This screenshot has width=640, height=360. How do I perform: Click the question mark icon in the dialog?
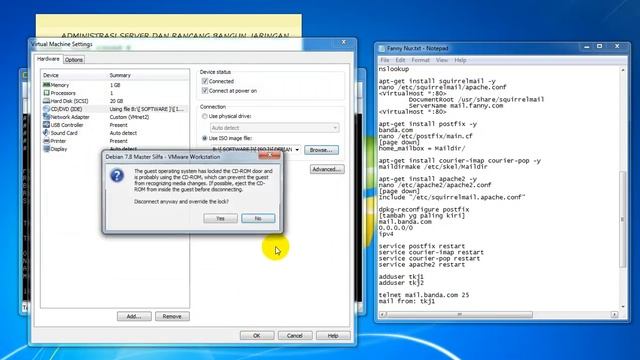click(117, 176)
